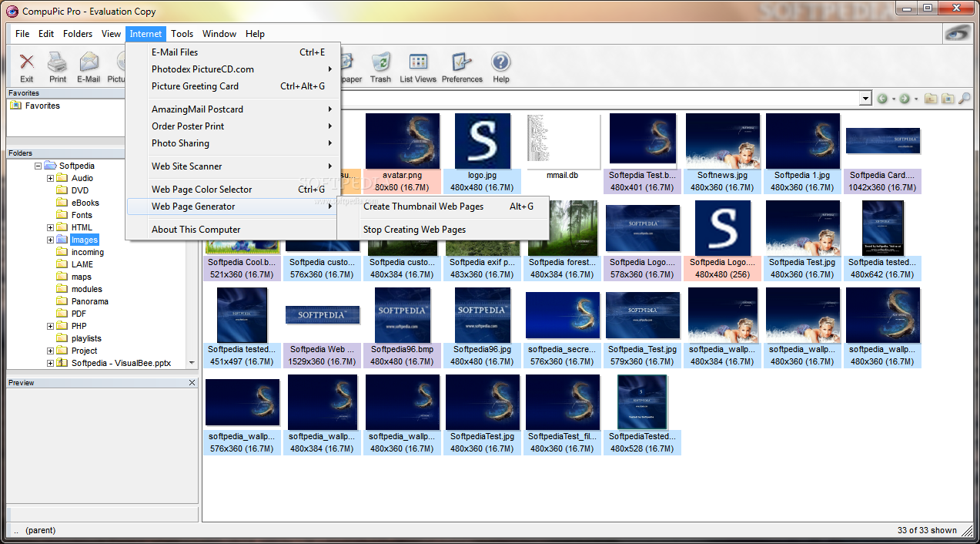The width and height of the screenshot is (980, 544).
Task: Expand the PHP folder node
Action: click(x=50, y=326)
